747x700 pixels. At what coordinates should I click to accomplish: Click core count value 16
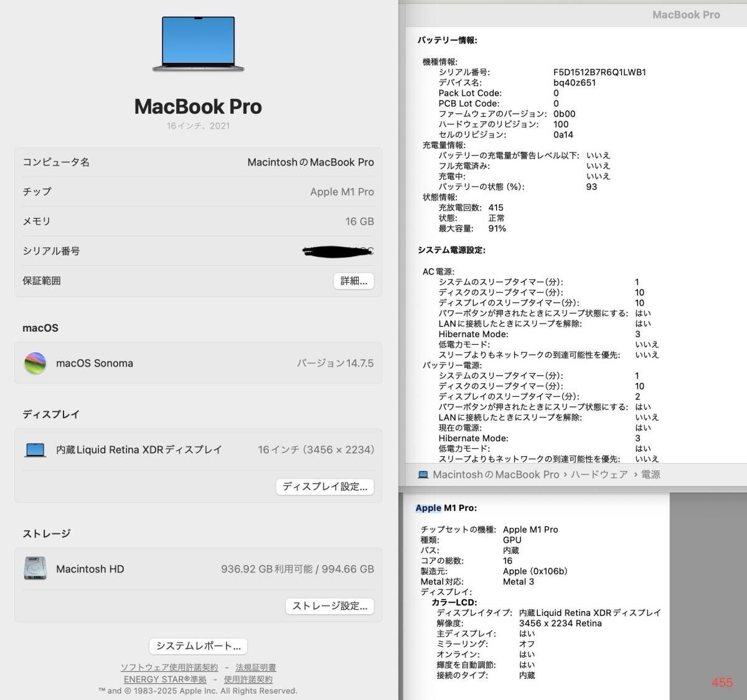[508, 561]
